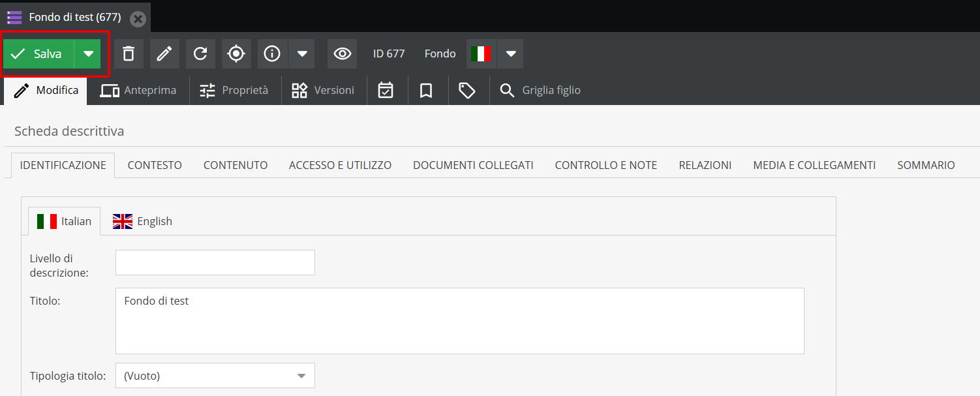
Task: Click the locate target icon in toolbar
Action: (236, 53)
